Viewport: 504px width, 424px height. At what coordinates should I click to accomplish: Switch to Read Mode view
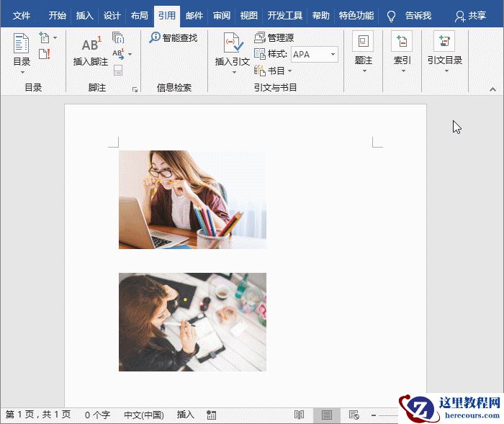[x=299, y=415]
